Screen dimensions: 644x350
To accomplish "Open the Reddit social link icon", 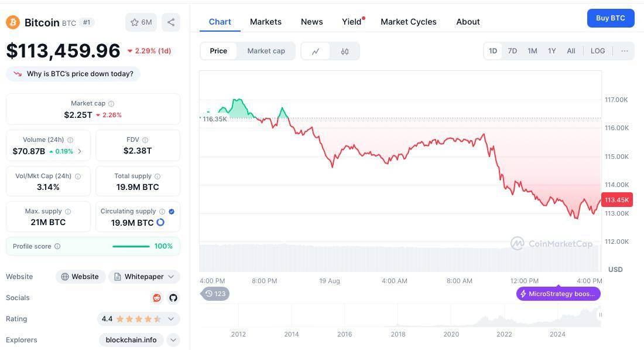I will 157,298.
